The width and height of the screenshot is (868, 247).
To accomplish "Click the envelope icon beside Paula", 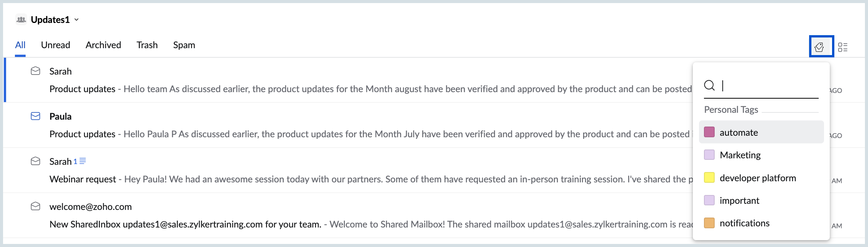I will coord(36,116).
